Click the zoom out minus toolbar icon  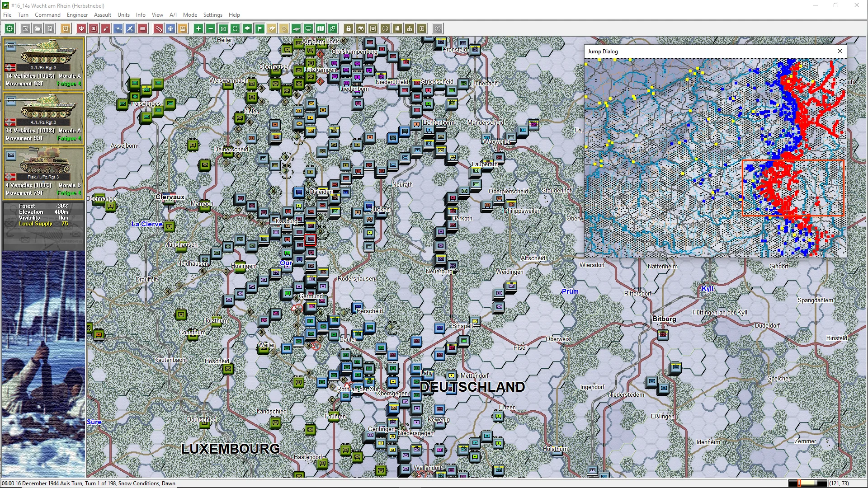211,28
